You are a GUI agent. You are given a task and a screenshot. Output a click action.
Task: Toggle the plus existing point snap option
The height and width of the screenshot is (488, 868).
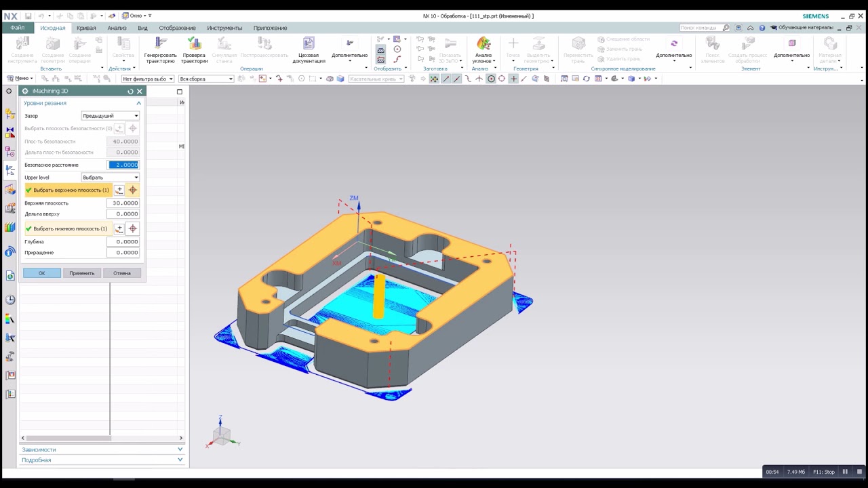[513, 79]
